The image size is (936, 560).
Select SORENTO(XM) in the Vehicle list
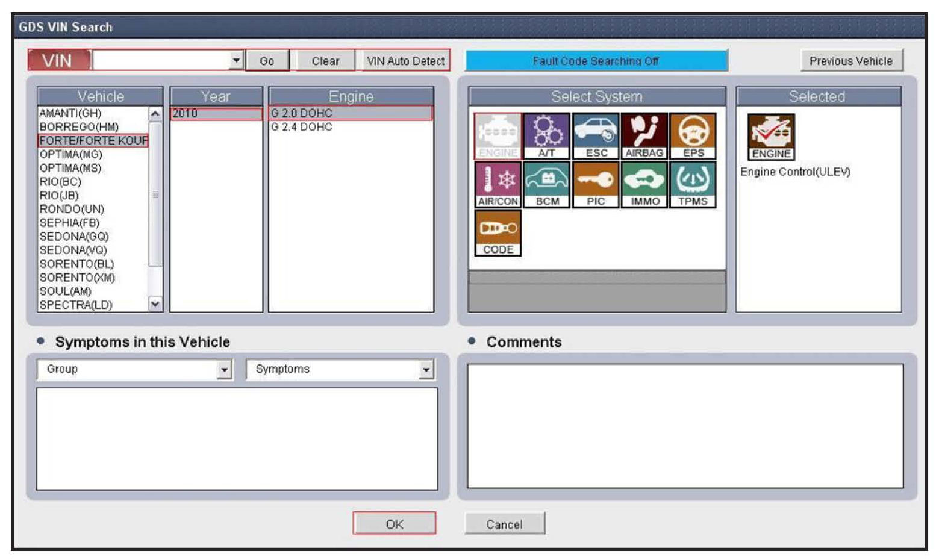77,278
